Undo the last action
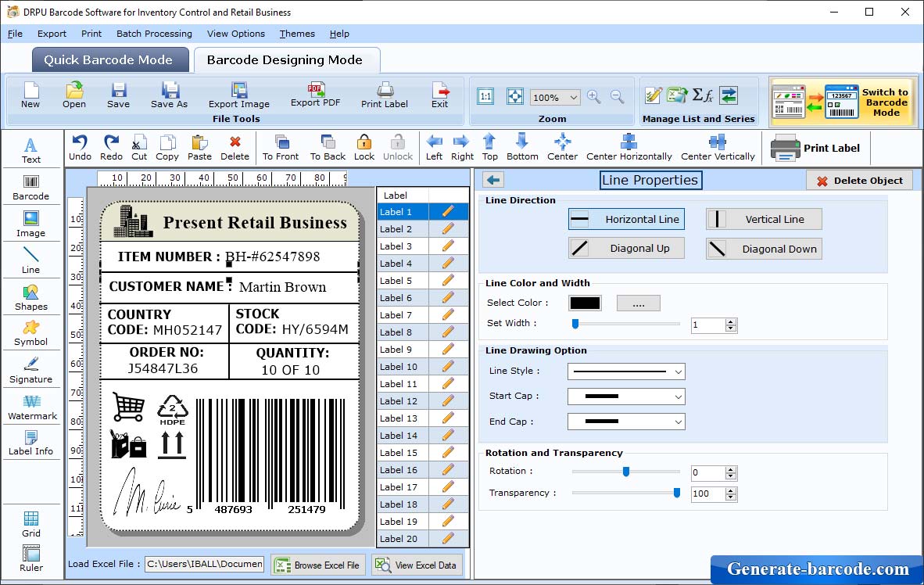Image resolution: width=924 pixels, height=585 pixels. [x=81, y=148]
